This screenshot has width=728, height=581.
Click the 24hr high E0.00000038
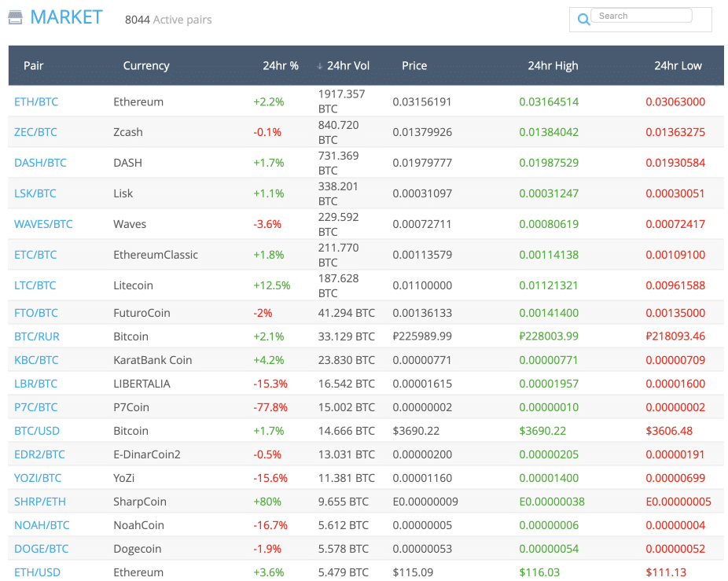point(552,502)
